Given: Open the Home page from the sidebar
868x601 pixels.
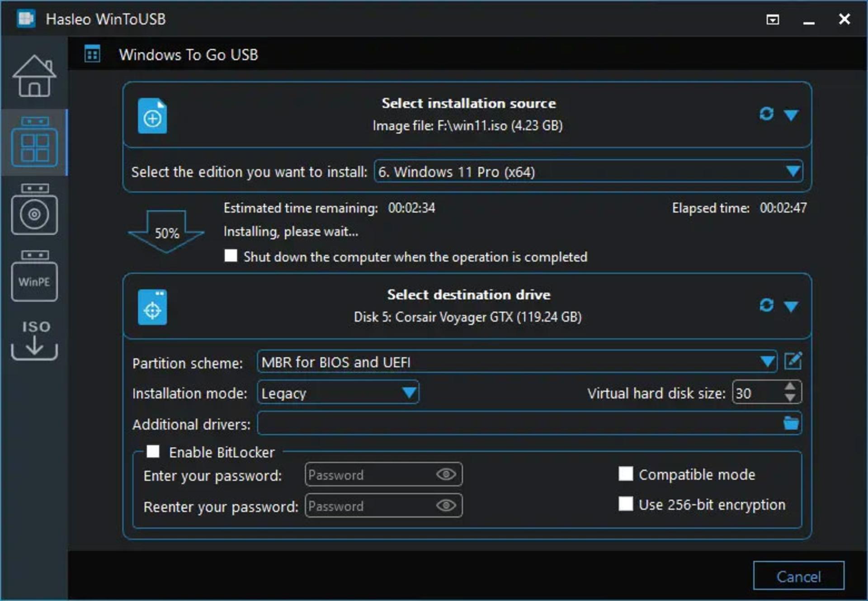Looking at the screenshot, I should tap(34, 76).
